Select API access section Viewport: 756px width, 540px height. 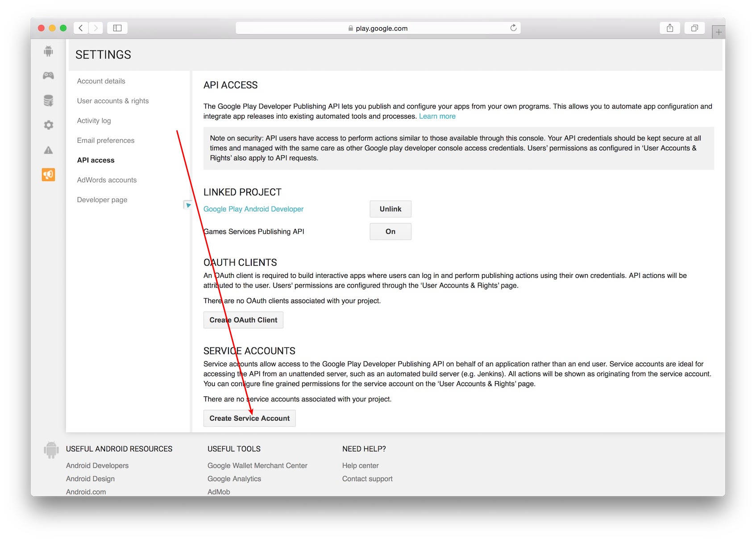pos(96,160)
